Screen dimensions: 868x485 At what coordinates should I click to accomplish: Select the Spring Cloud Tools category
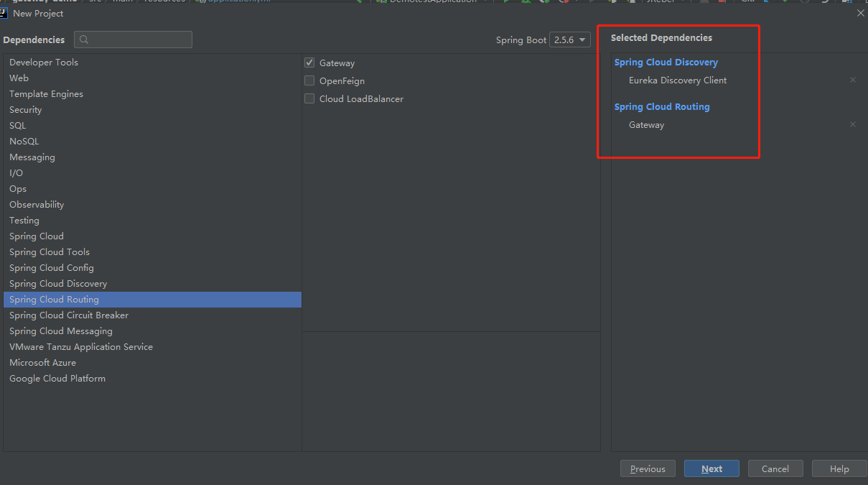pos(152,252)
